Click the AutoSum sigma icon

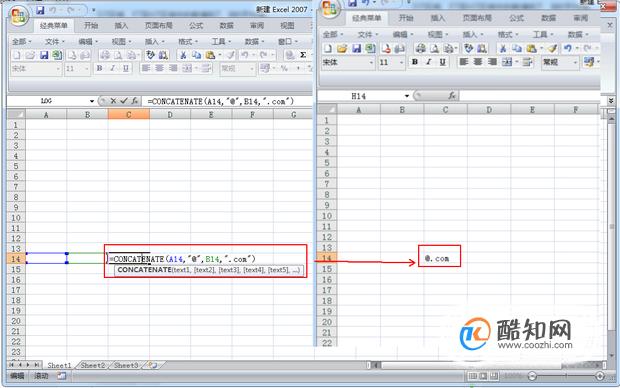303,55
